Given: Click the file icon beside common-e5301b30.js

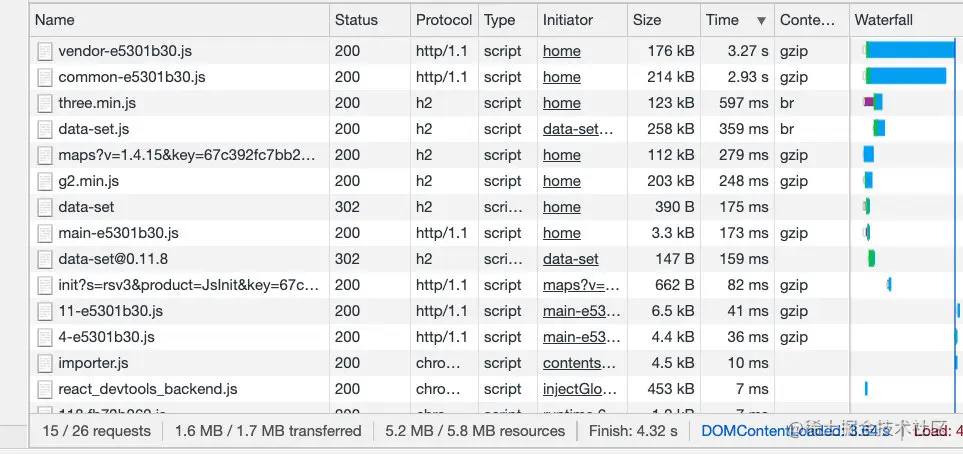Looking at the screenshot, I should pos(44,77).
